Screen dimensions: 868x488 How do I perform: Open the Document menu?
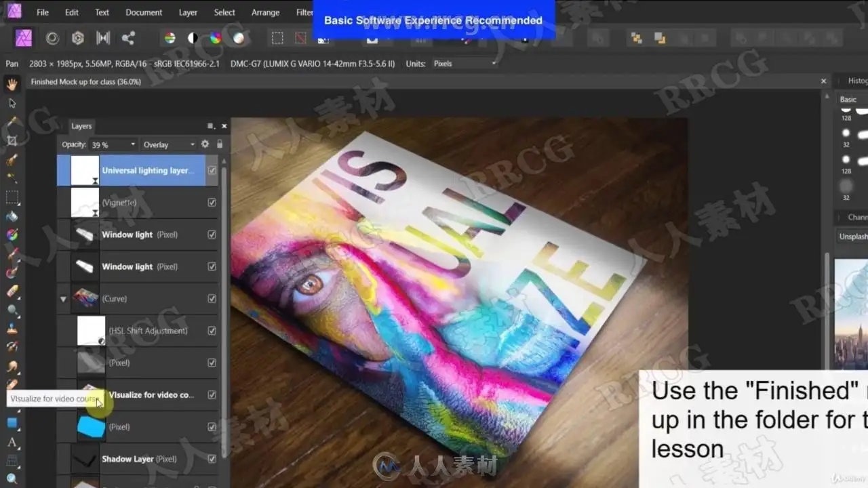click(x=144, y=12)
